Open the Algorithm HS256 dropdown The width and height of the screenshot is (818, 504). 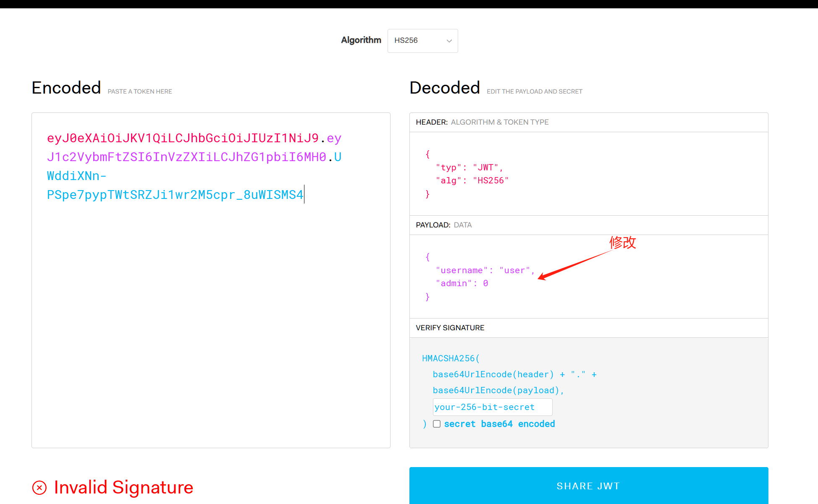(x=422, y=41)
